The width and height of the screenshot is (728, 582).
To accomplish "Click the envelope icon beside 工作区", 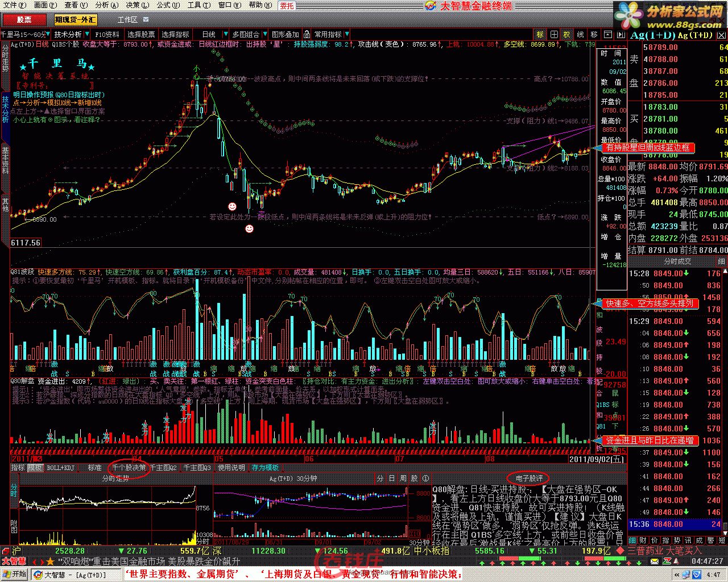I will click(146, 20).
